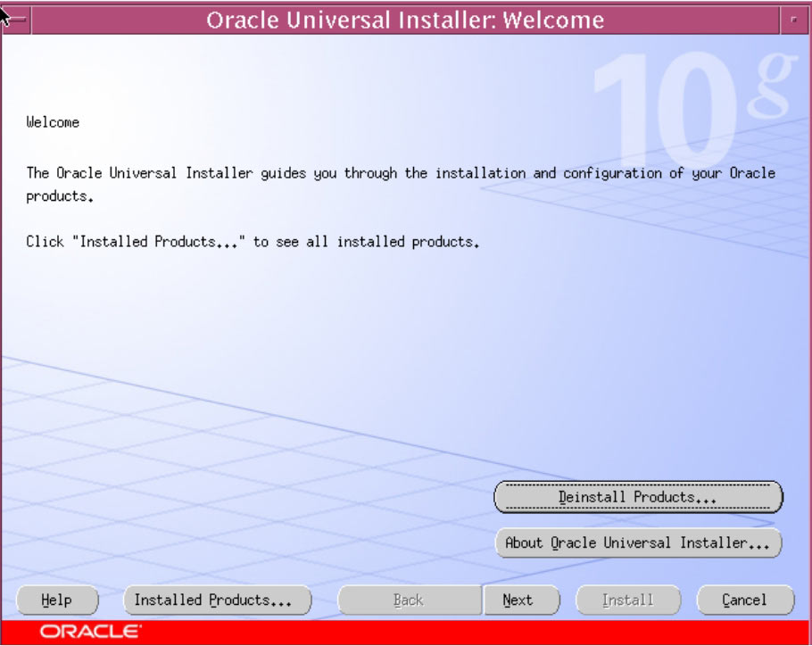The width and height of the screenshot is (812, 646).
Task: View Installed Products... list
Action: pyautogui.click(x=218, y=600)
